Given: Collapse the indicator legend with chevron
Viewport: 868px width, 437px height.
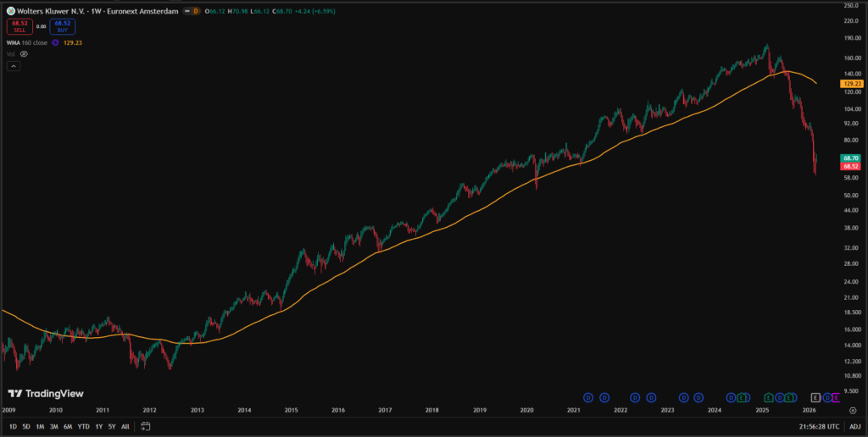Looking at the screenshot, I should pyautogui.click(x=13, y=65).
